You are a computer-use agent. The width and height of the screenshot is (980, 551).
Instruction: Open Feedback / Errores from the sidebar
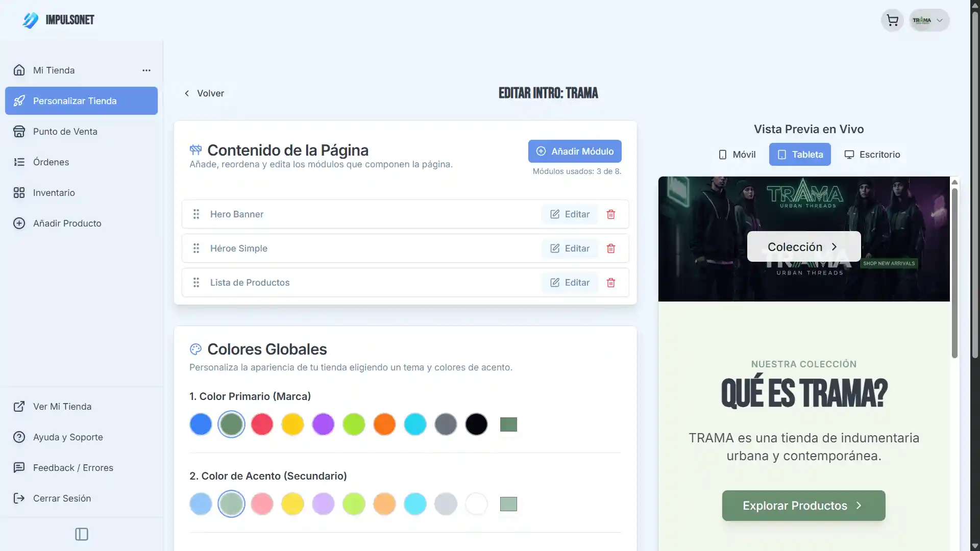click(x=73, y=467)
